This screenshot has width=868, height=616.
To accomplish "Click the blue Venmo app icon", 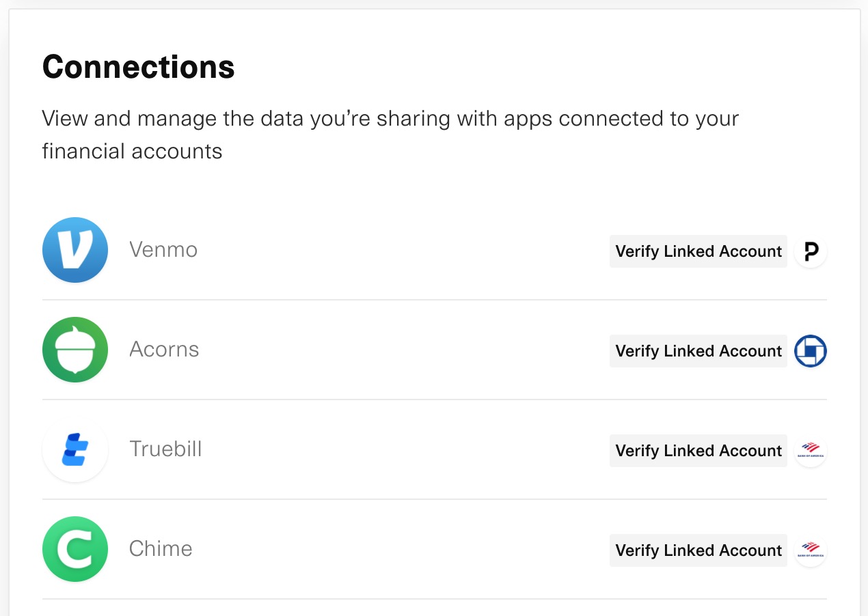I will (x=75, y=250).
